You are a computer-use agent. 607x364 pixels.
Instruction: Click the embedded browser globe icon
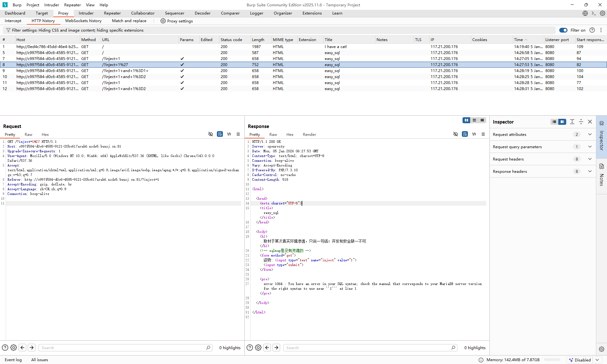[x=585, y=13]
